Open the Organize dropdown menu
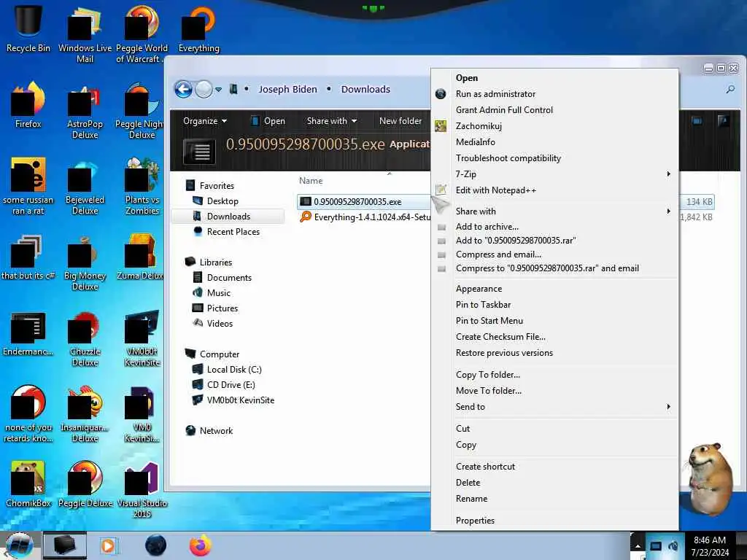 click(x=205, y=121)
